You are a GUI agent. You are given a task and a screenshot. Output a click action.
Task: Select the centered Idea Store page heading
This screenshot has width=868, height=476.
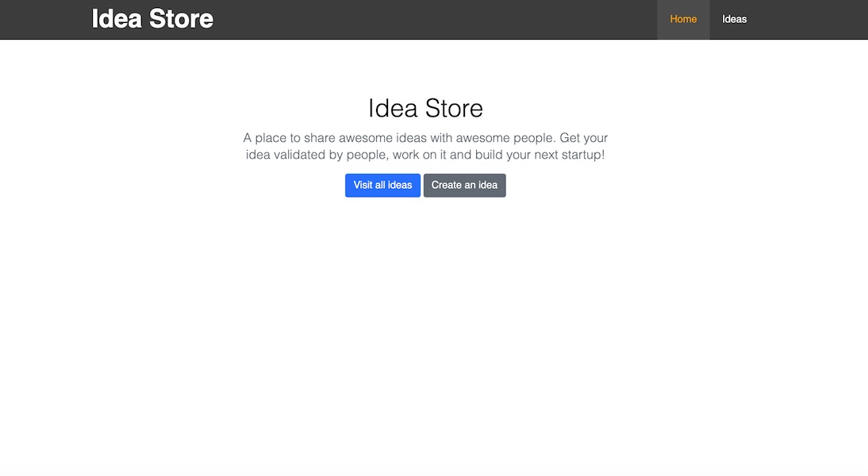[x=425, y=108]
